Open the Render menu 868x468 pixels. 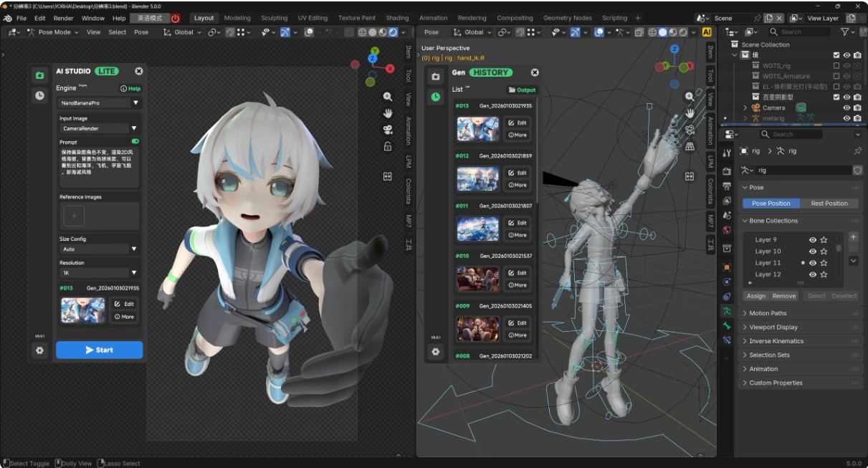pos(64,18)
